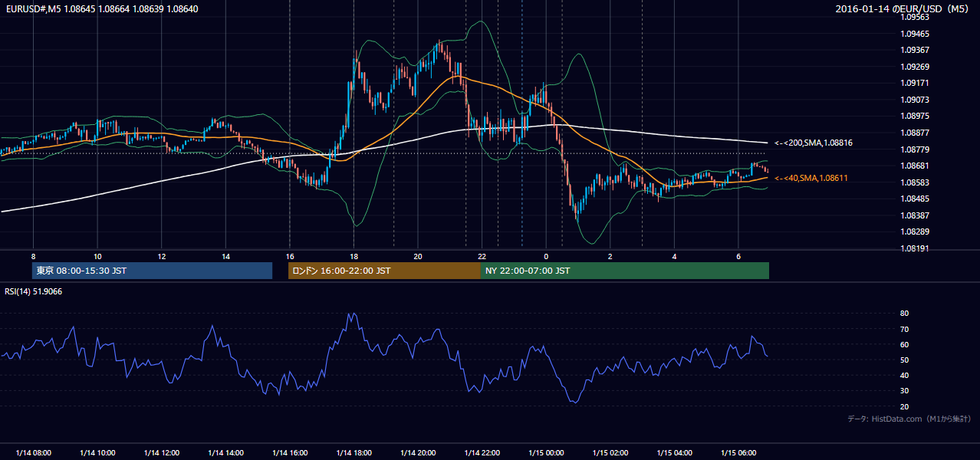980x460 pixels.
Task: Click the 1/14 14:00 date label at the bottom
Action: (x=225, y=452)
